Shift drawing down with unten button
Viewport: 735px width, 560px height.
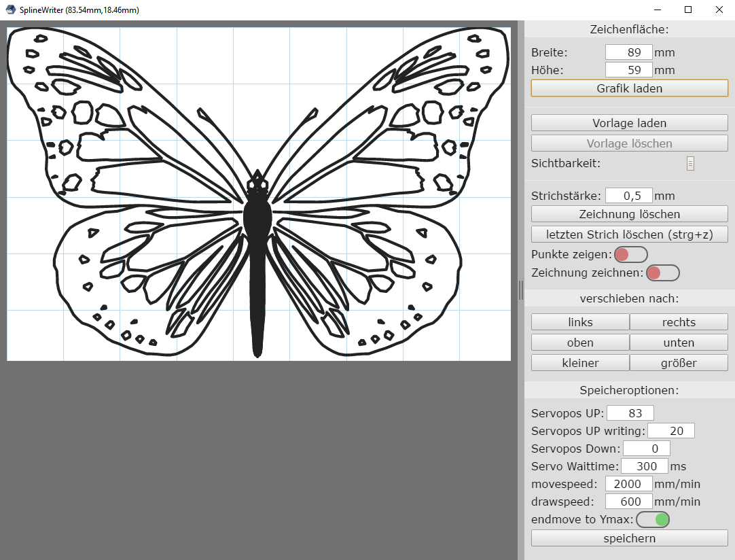(679, 343)
